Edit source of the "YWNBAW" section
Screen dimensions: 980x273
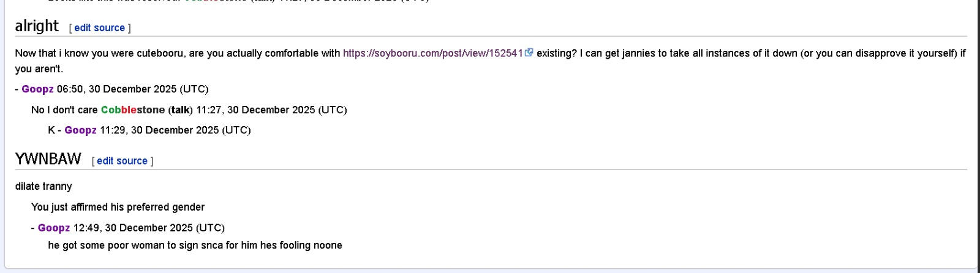122,160
